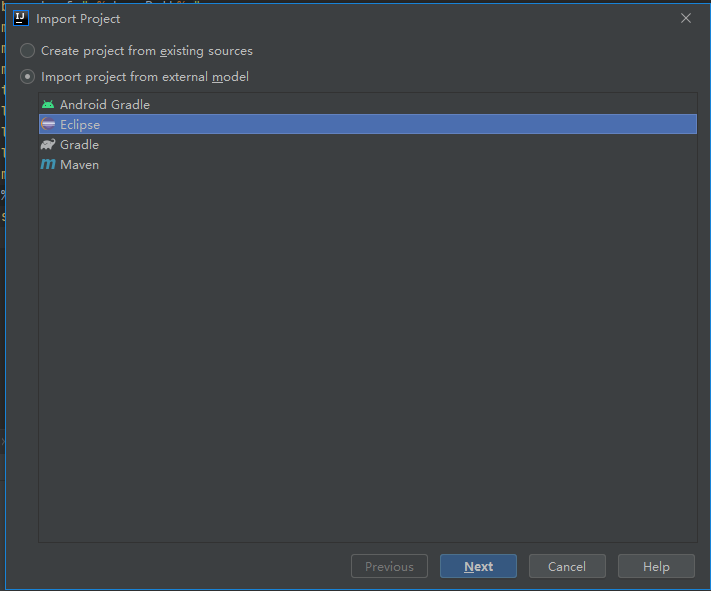Pick the Gradle model entry
This screenshot has height=591, width=711.
click(368, 144)
